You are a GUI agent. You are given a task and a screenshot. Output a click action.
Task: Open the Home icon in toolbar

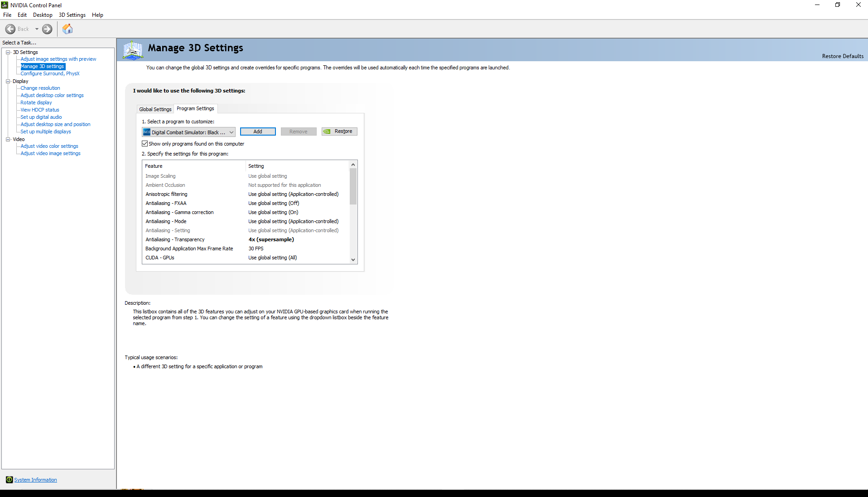pyautogui.click(x=68, y=29)
